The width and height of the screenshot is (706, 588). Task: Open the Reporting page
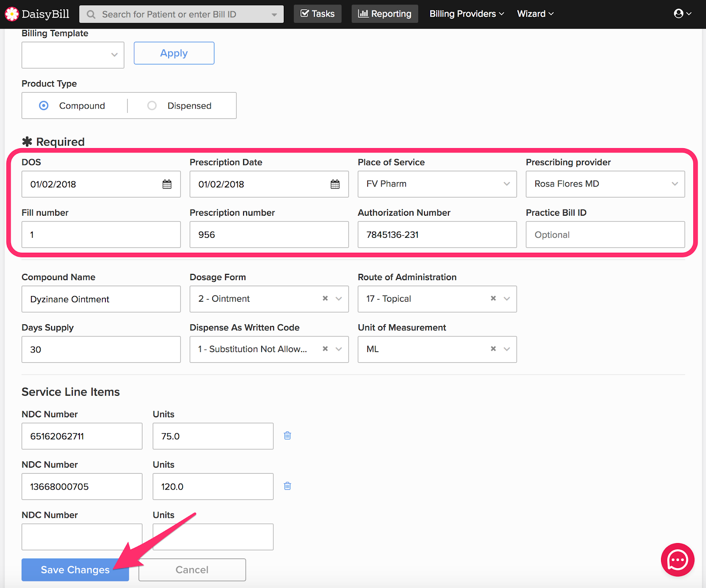coord(385,14)
